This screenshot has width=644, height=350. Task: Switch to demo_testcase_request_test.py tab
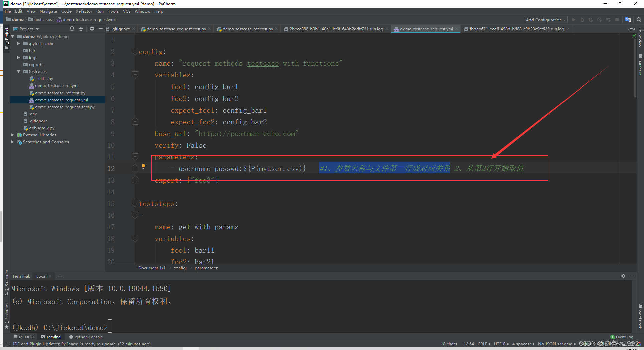point(176,29)
